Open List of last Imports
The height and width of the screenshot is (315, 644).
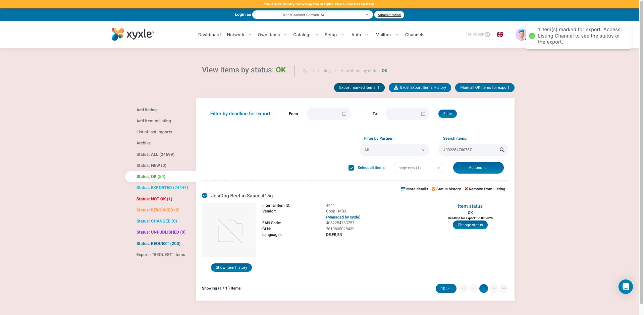(154, 132)
